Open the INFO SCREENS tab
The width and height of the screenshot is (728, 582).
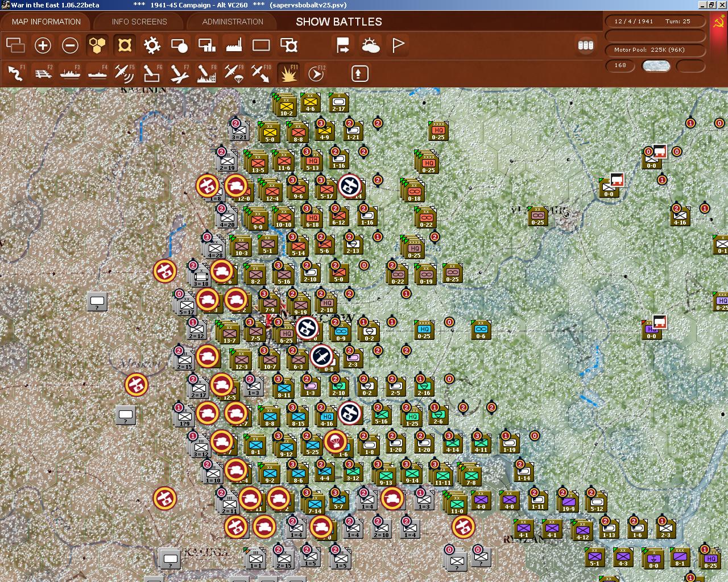(x=139, y=22)
